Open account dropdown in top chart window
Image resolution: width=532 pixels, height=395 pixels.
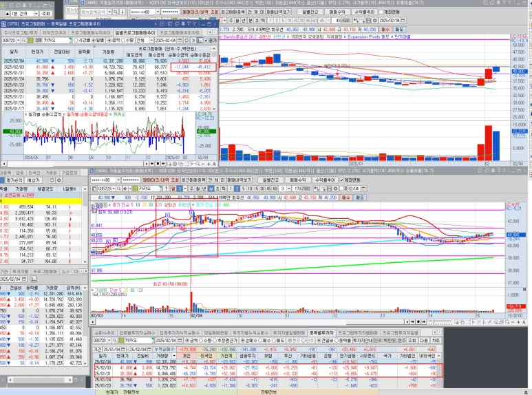158,12
